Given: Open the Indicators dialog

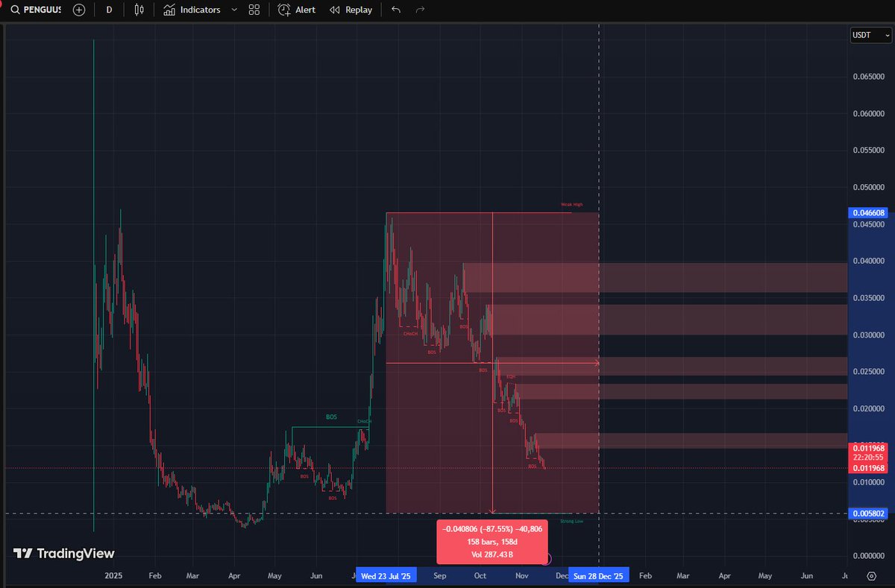Looking at the screenshot, I should pos(192,10).
